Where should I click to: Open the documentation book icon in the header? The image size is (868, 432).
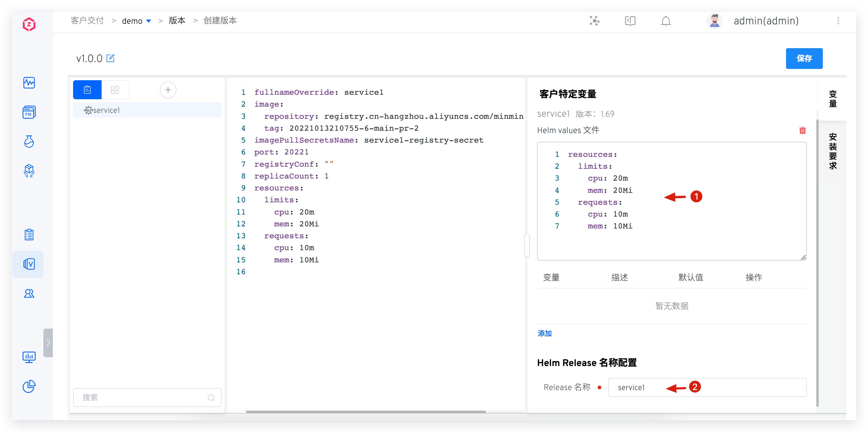click(x=630, y=21)
